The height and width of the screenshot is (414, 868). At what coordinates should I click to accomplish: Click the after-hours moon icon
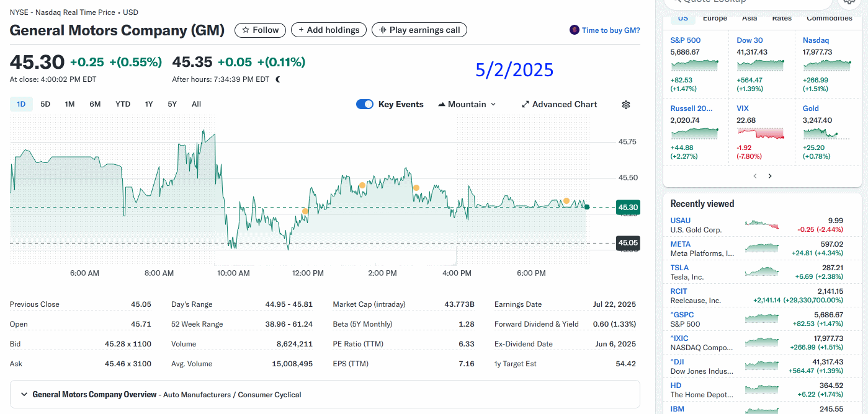tap(278, 79)
